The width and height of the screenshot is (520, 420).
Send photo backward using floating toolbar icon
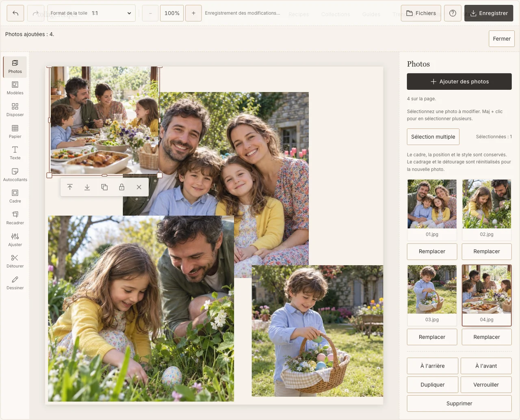[x=87, y=187]
